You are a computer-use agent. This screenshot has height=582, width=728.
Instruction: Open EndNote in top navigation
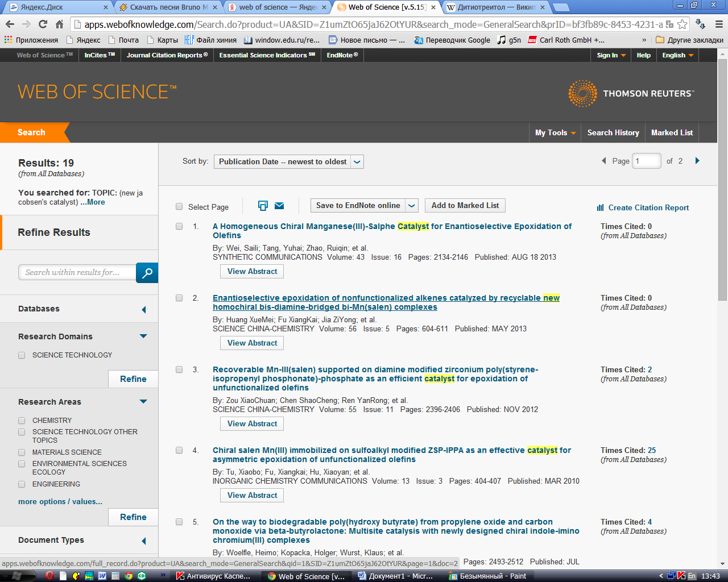(342, 55)
